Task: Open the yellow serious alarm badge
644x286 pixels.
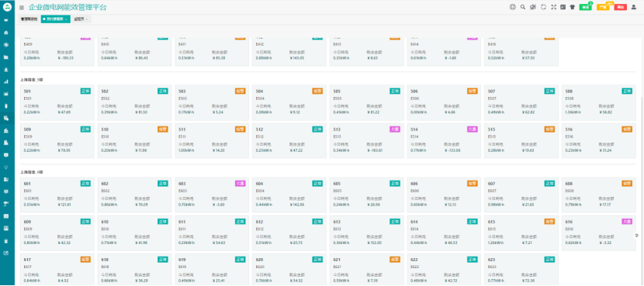Action: click(x=603, y=7)
